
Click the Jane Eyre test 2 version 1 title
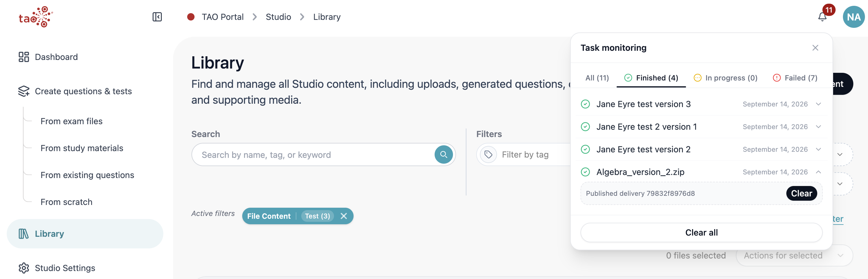pos(646,127)
